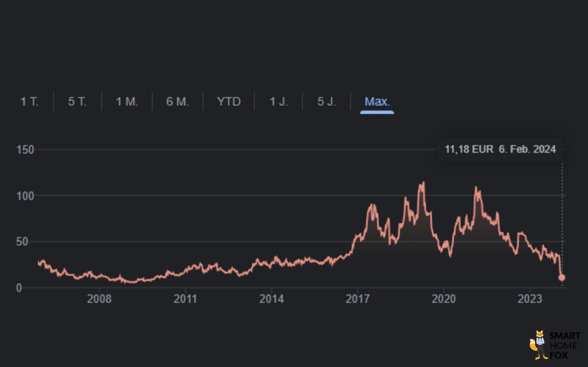
Task: Click the 2017 x-axis year label
Action: pos(358,300)
